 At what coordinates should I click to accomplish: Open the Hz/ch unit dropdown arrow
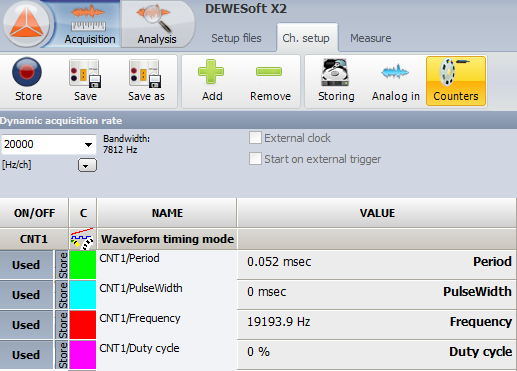(87, 165)
